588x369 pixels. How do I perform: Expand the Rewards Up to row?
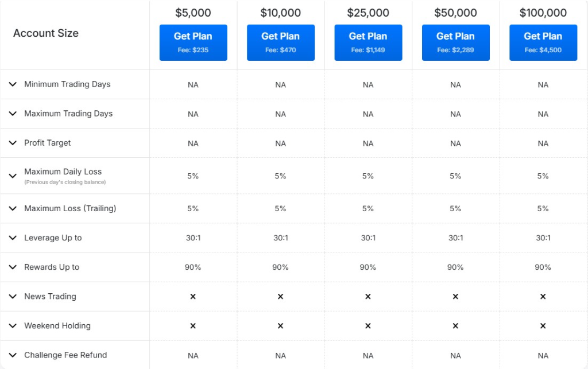[x=13, y=267]
